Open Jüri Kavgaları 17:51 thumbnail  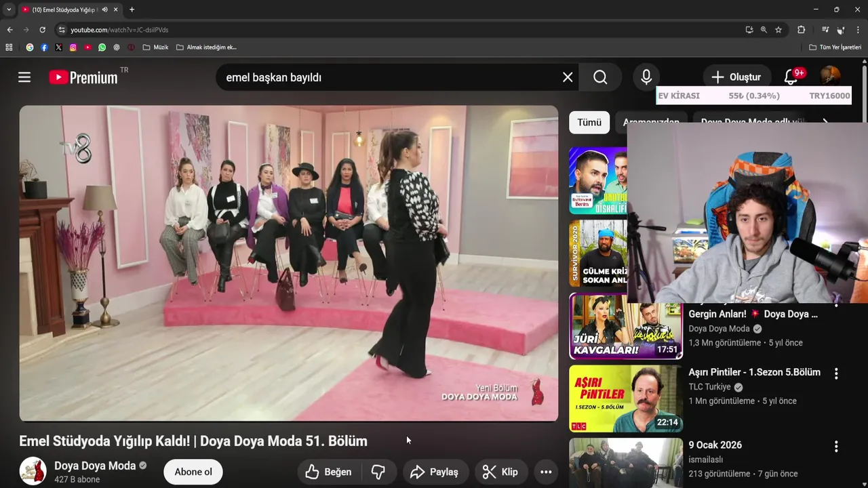coord(626,327)
